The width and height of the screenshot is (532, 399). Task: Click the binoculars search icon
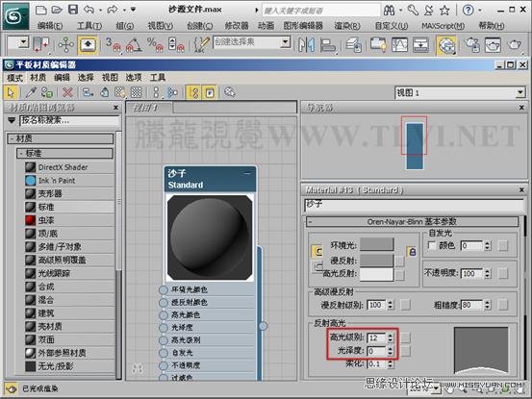tap(389, 11)
